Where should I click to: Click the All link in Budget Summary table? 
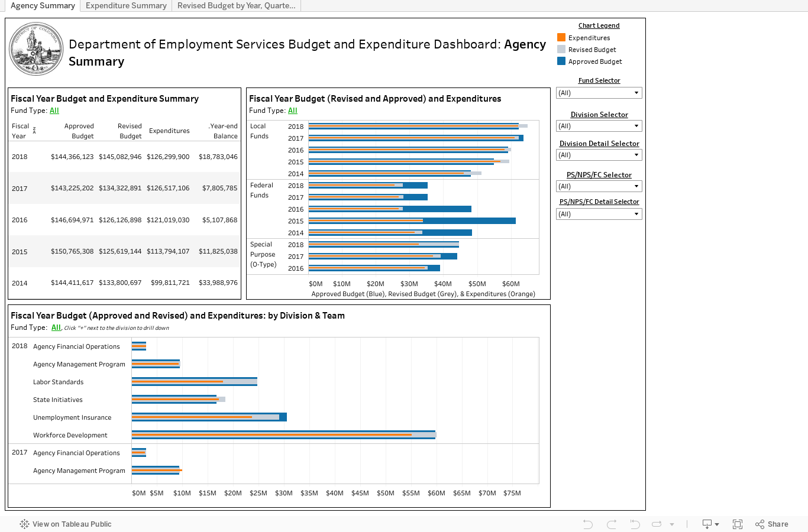pyautogui.click(x=54, y=111)
